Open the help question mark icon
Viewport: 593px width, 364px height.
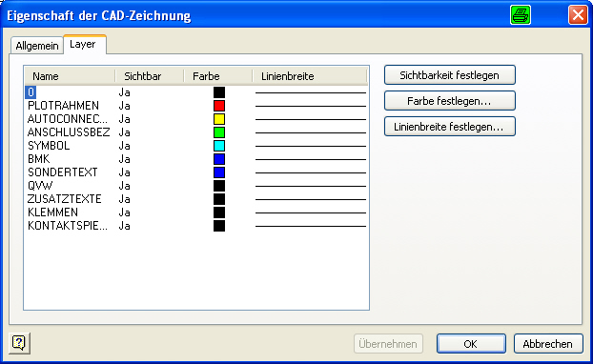click(19, 343)
